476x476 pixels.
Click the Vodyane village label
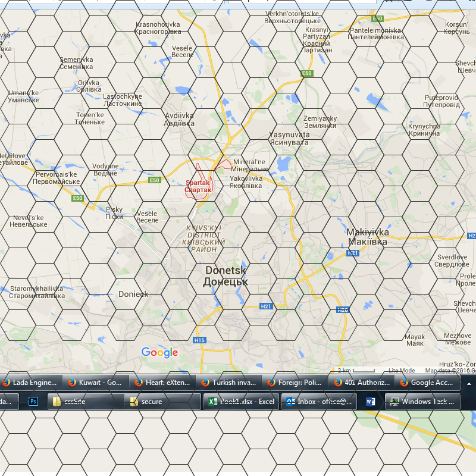pyautogui.click(x=105, y=170)
